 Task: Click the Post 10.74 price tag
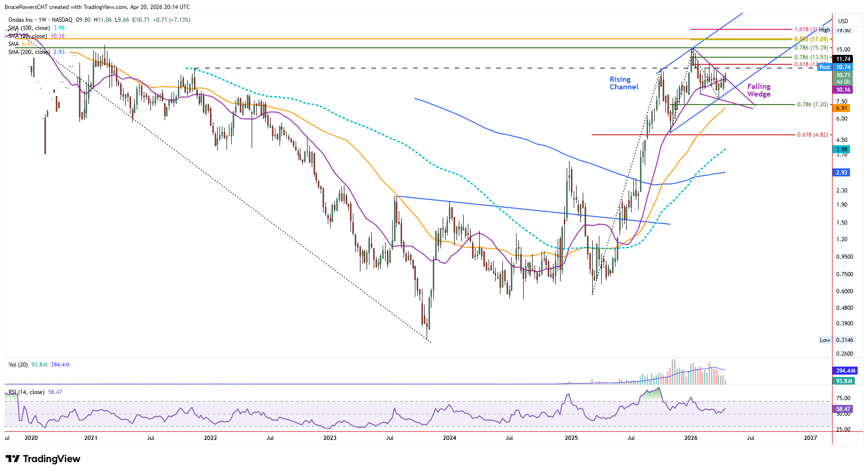click(x=835, y=67)
